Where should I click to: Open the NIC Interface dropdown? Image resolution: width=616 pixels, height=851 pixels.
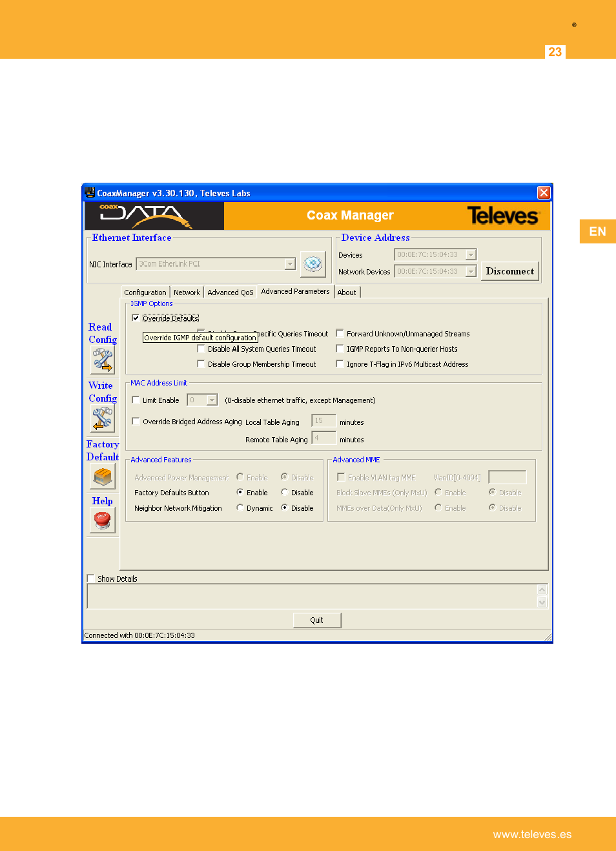click(290, 263)
